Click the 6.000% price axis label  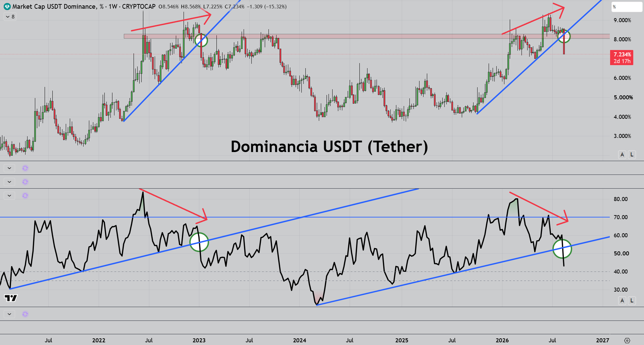[622, 78]
